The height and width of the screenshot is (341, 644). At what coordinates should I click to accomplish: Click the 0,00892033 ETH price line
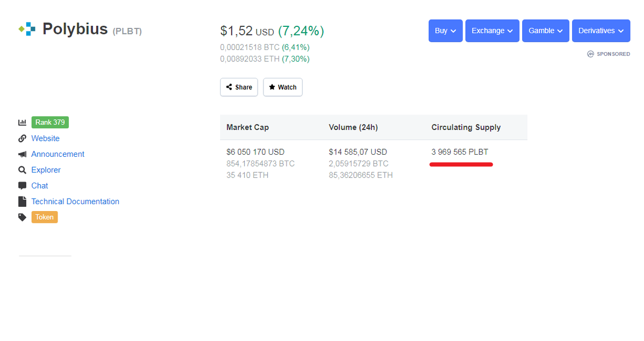coord(265,59)
